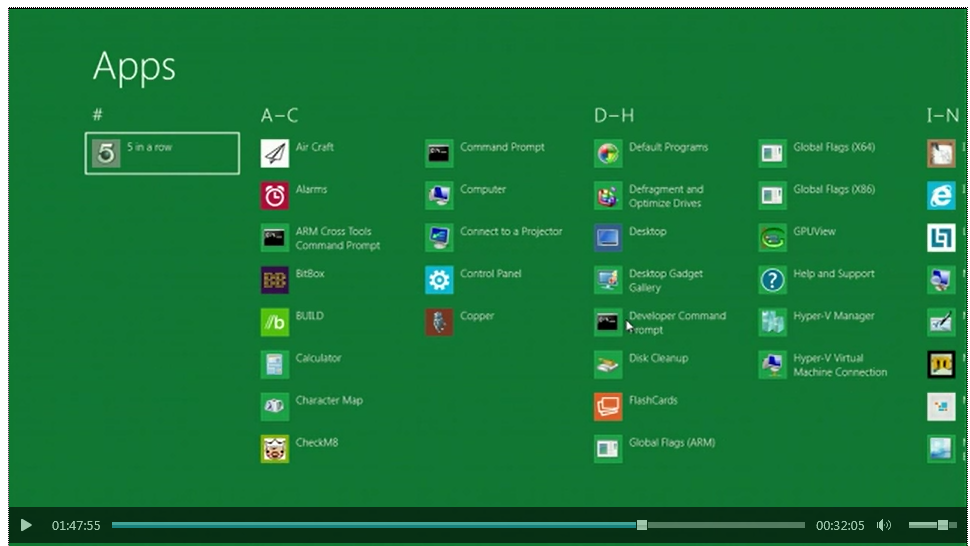Click the BitBox label
Screen dimensions: 970x546
pos(310,273)
